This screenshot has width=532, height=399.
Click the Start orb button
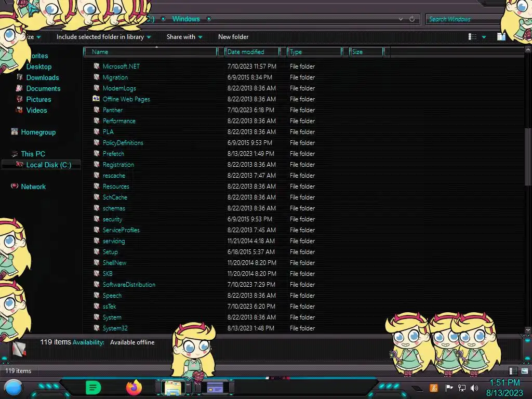(x=14, y=388)
